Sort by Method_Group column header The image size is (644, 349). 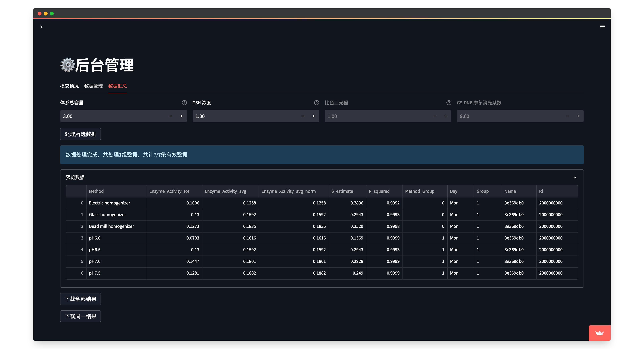pyautogui.click(x=425, y=191)
